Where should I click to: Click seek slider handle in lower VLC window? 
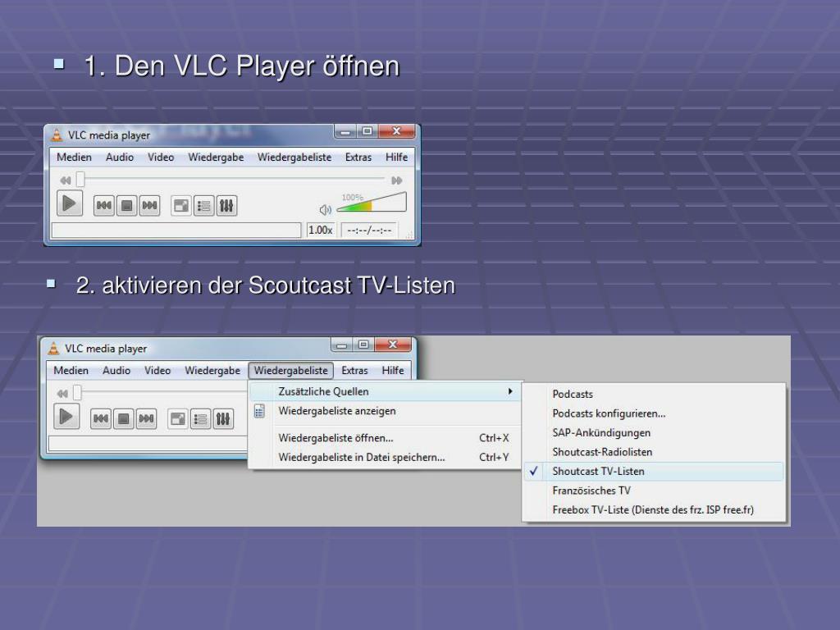77,393
